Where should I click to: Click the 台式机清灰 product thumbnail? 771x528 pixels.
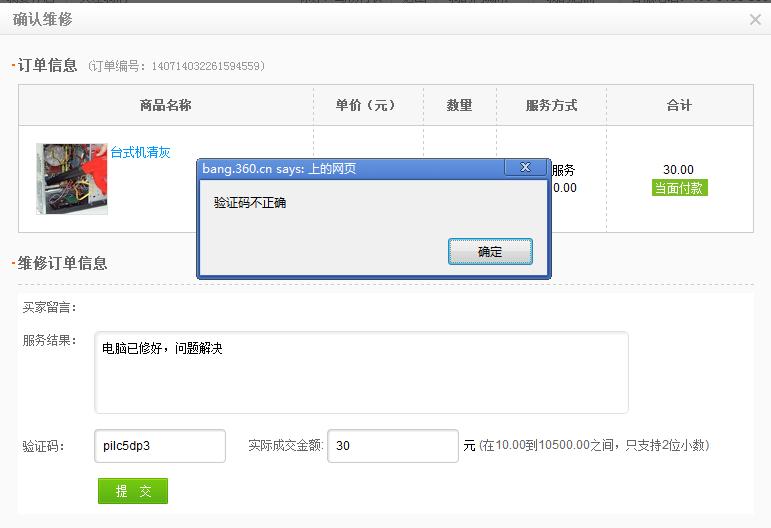pyautogui.click(x=71, y=178)
